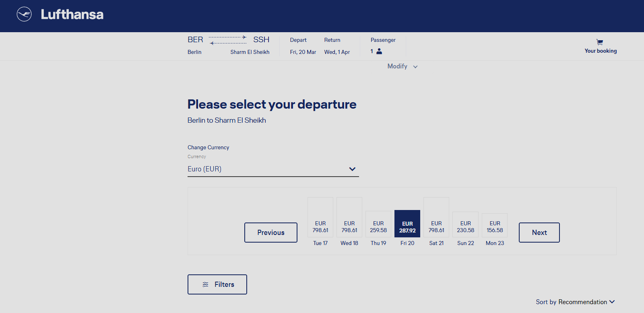Click the passenger person icon
The image size is (644, 313).
[379, 51]
